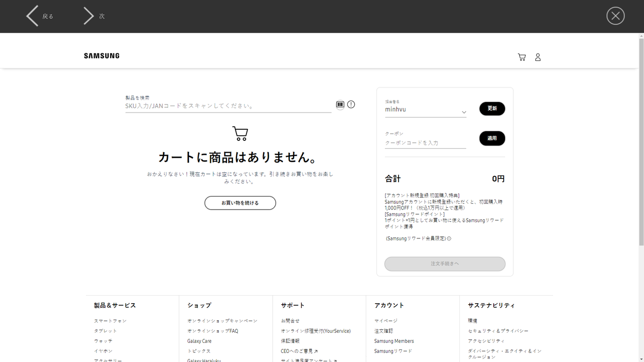This screenshot has width=644, height=362.
Task: Open ダイバーシティ・エクイティ＆インクルージョン link
Action: coord(505,354)
